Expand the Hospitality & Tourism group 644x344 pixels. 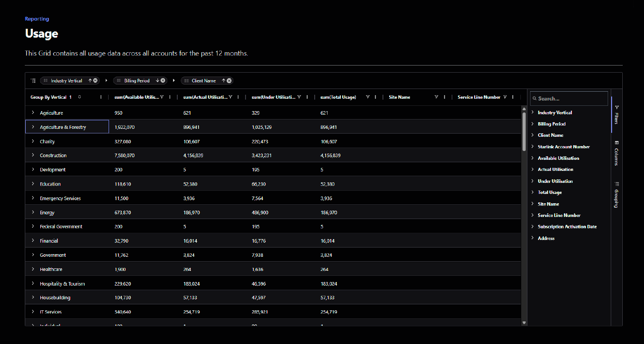33,283
